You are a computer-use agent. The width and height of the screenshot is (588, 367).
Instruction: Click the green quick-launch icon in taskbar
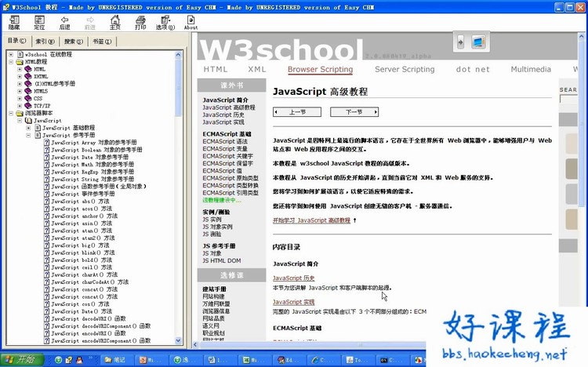(58, 360)
